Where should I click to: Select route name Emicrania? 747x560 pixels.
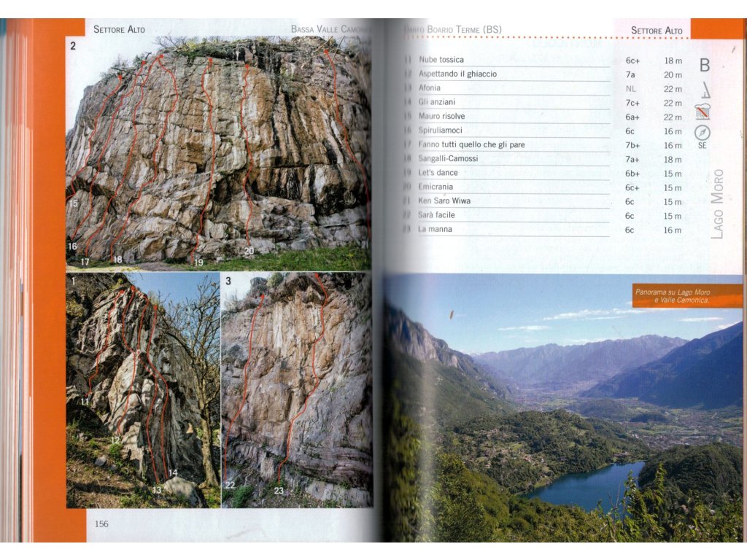[x=436, y=187]
